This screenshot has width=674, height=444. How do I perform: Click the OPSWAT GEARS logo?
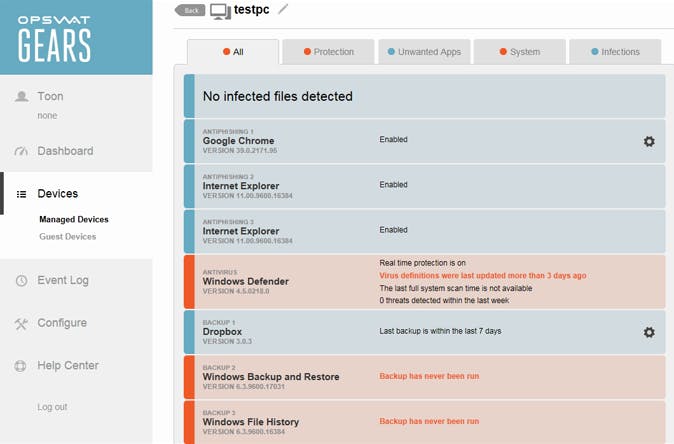pos(54,39)
